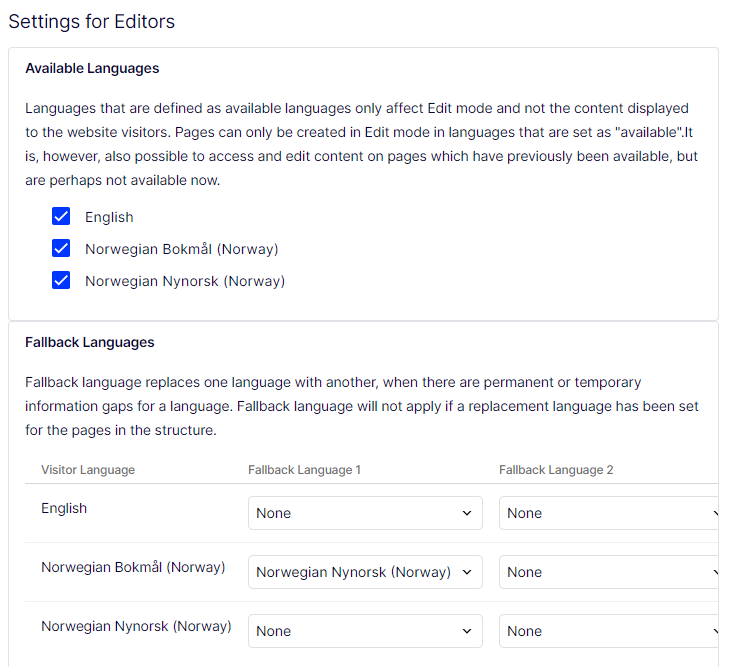Viewport: 730px width, 667px height.
Task: Click the Visitor Language column header
Action: point(88,470)
